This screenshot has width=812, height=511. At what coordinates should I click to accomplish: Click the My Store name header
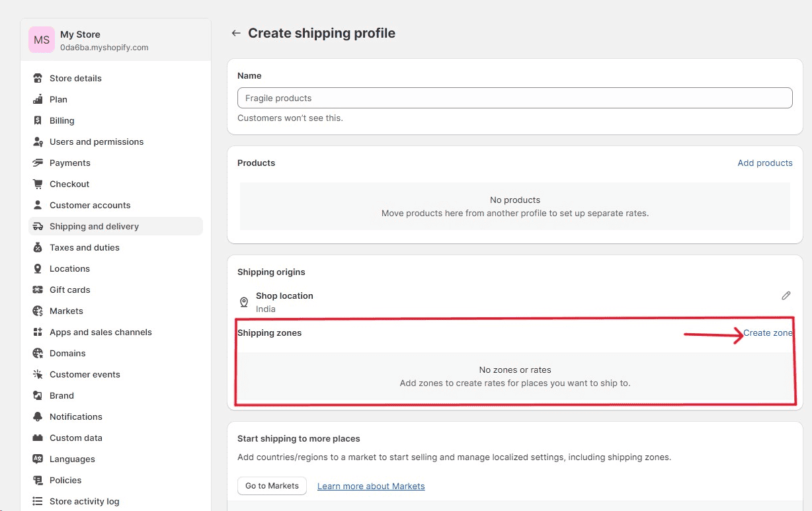[x=80, y=34]
